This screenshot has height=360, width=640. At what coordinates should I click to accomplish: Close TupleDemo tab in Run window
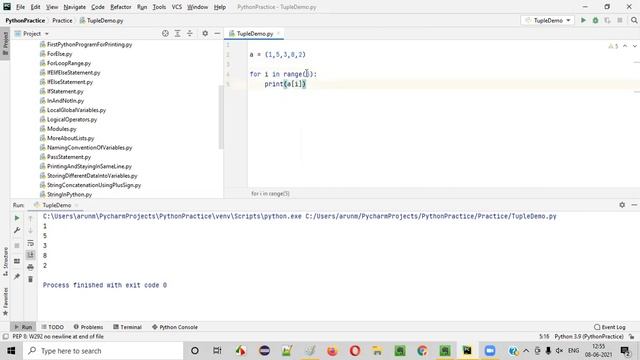tap(77, 205)
